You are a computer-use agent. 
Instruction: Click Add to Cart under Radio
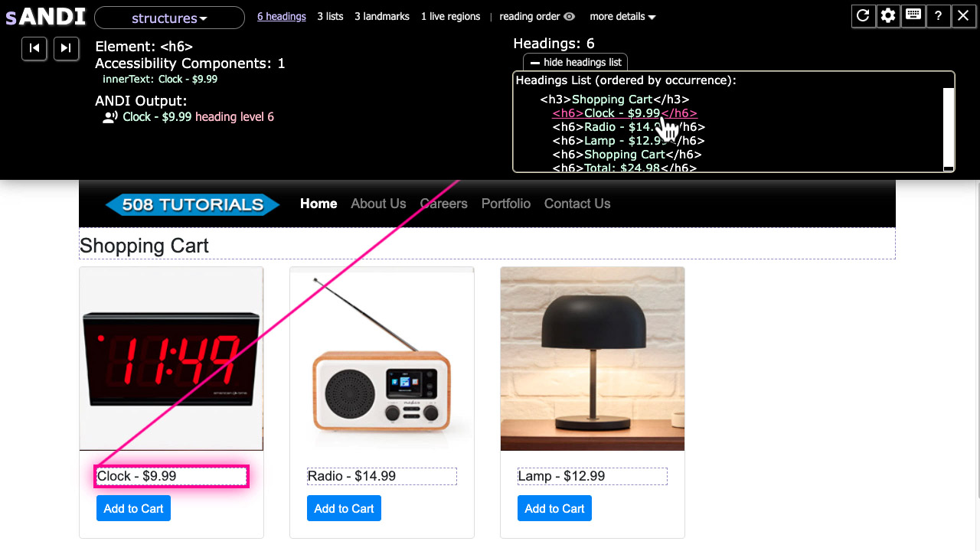coord(344,509)
